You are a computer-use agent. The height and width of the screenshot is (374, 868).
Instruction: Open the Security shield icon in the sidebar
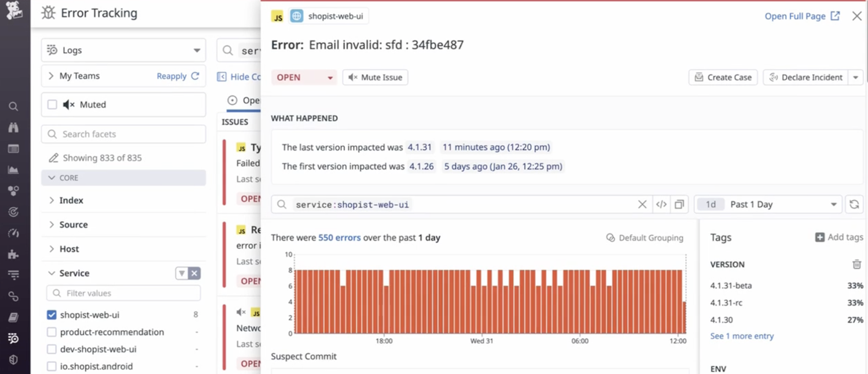tap(13, 360)
